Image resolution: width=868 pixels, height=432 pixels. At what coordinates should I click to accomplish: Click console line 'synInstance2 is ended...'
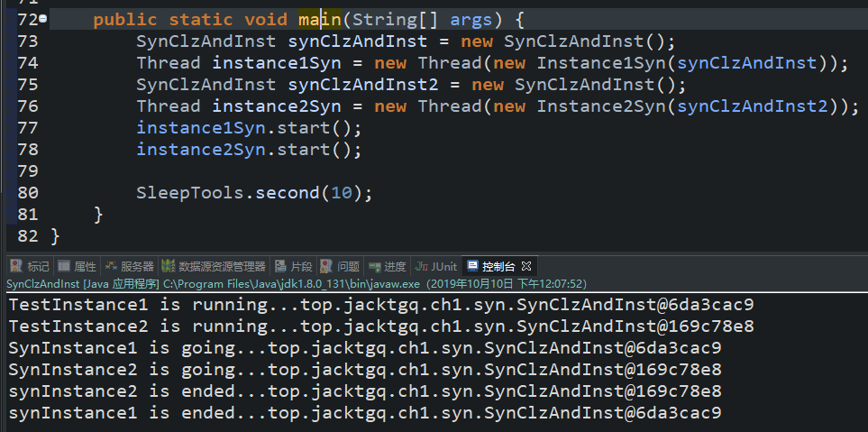[x=365, y=391]
